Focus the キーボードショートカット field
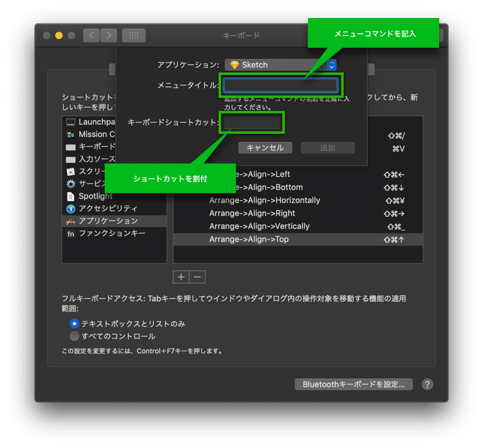 251,123
